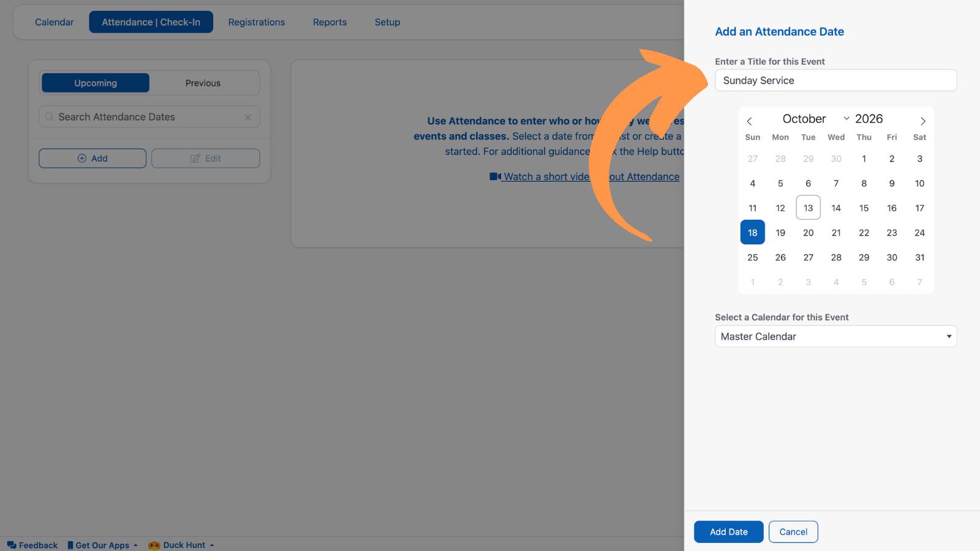Screen dimensions: 980x551
Task: Select October 31 in calendar
Action: [x=919, y=258]
